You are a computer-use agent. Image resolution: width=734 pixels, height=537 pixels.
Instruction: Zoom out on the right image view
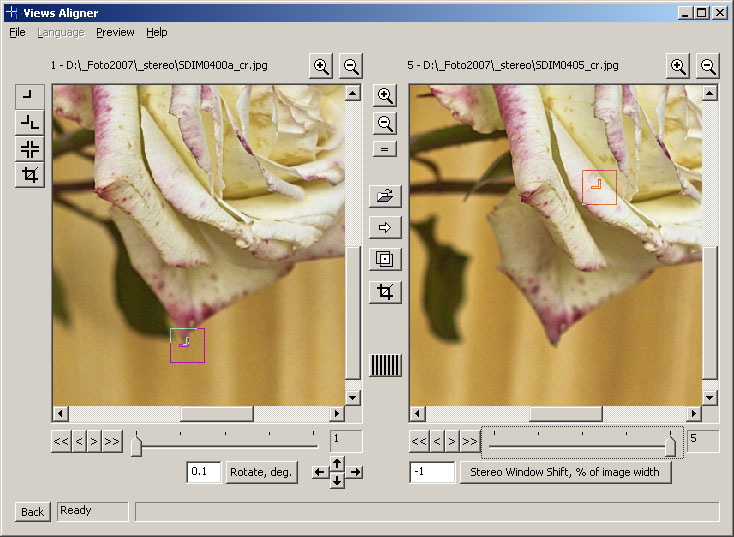pos(708,67)
